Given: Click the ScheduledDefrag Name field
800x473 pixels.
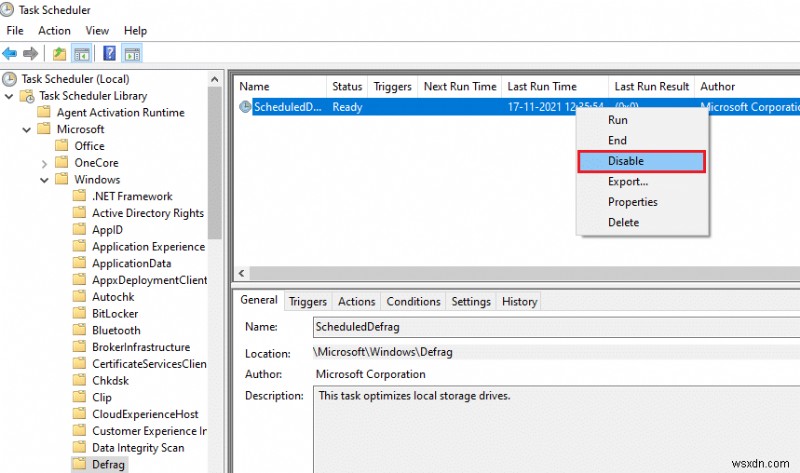Looking at the screenshot, I should 557,327.
